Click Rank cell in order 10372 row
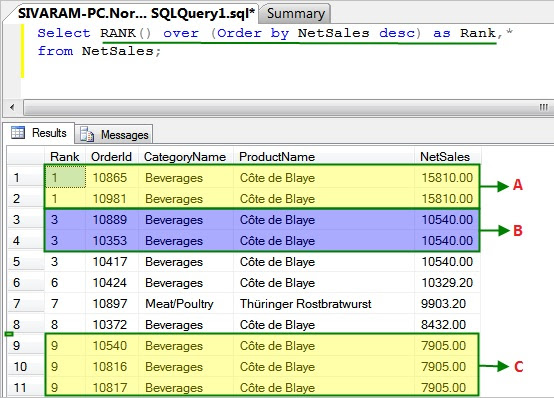This screenshot has width=554, height=398. pyautogui.click(x=65, y=324)
